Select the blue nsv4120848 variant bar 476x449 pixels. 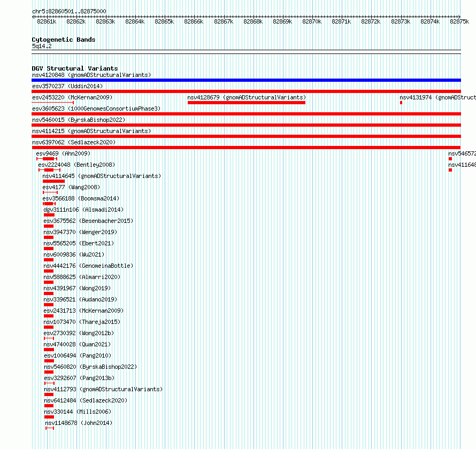(246, 80)
